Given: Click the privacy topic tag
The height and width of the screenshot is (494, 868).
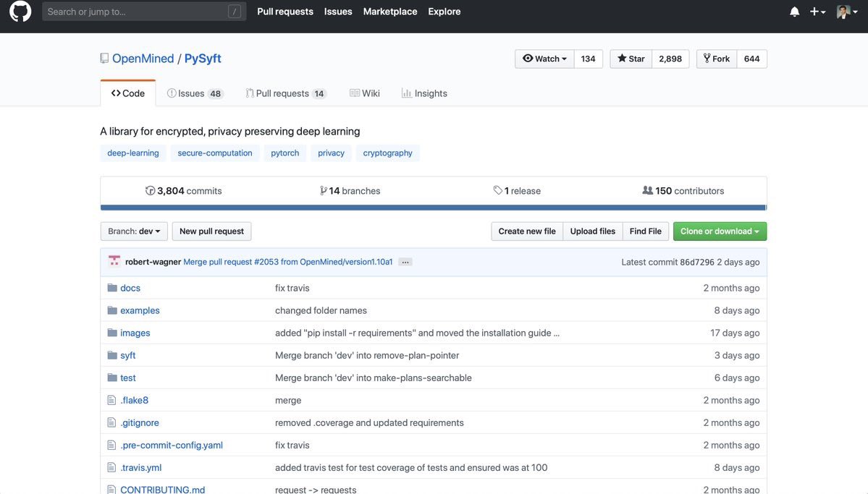Looking at the screenshot, I should pyautogui.click(x=331, y=153).
